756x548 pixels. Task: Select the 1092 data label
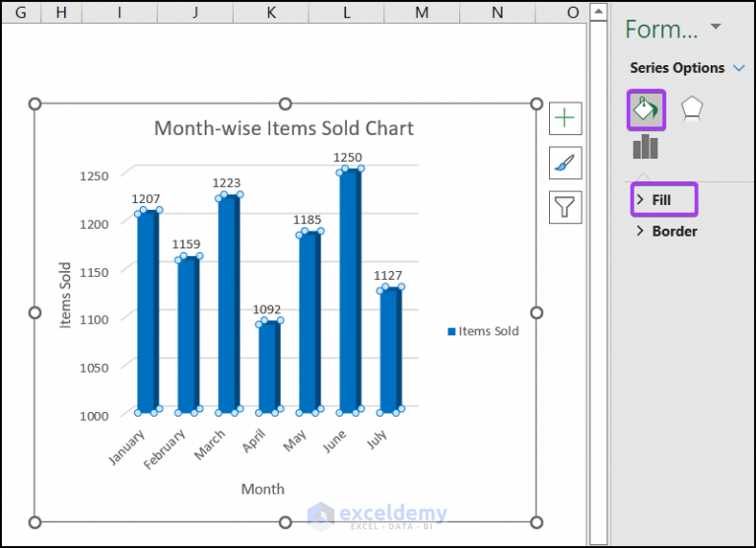[x=267, y=309]
